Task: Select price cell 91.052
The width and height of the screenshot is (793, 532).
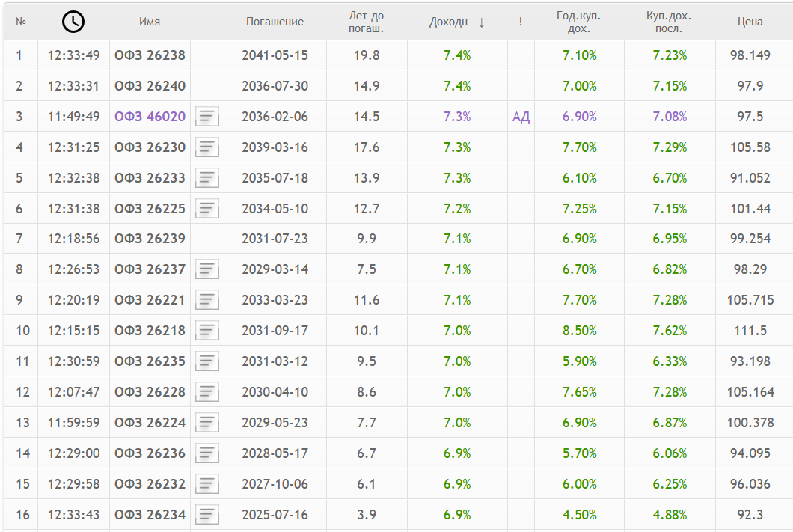Action: click(750, 178)
